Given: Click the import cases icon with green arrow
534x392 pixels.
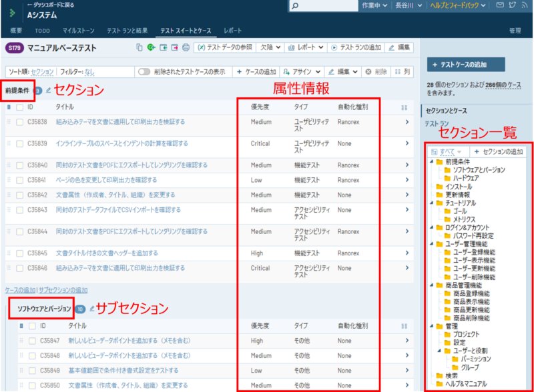Looking at the screenshot, I should (x=164, y=47).
